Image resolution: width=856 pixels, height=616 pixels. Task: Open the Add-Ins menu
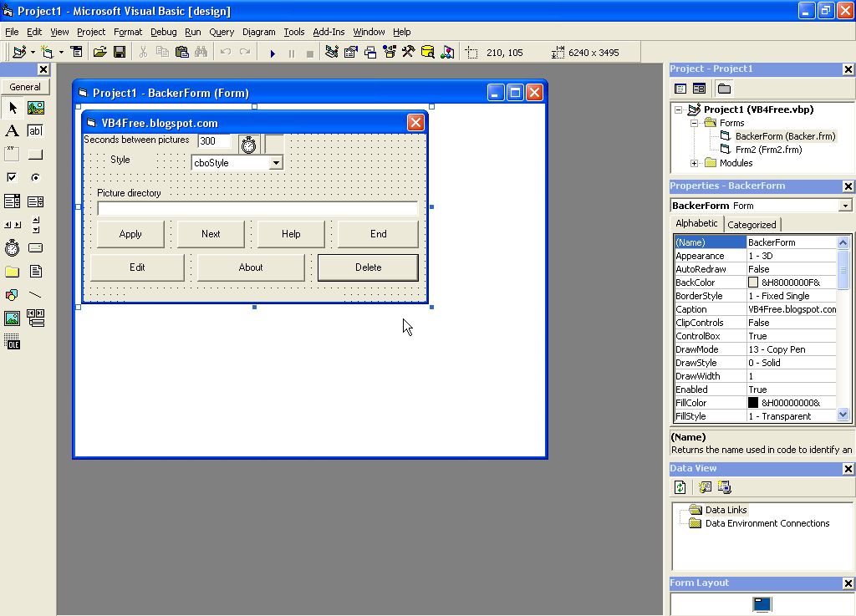coord(328,32)
